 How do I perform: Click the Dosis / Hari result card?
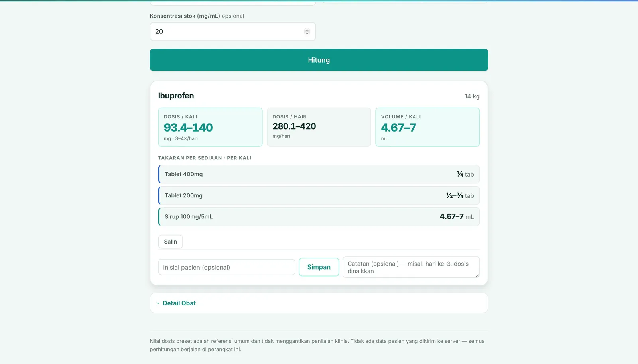coord(319,127)
